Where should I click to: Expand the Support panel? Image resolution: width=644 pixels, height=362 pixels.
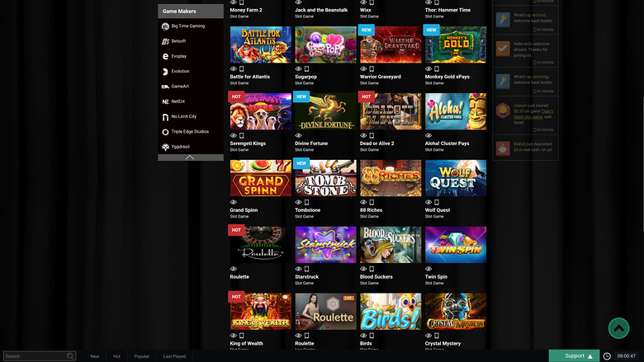pyautogui.click(x=574, y=356)
